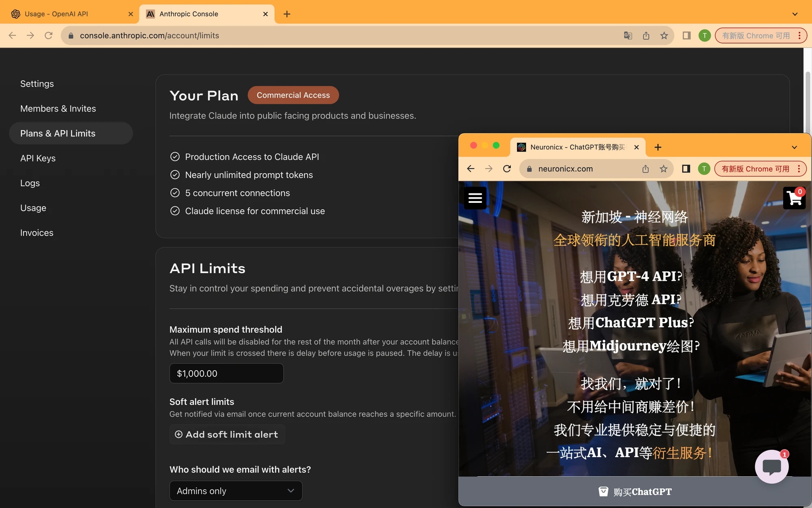The image size is (812, 508).
Task: Click the Commercial Access badge
Action: [x=293, y=95]
